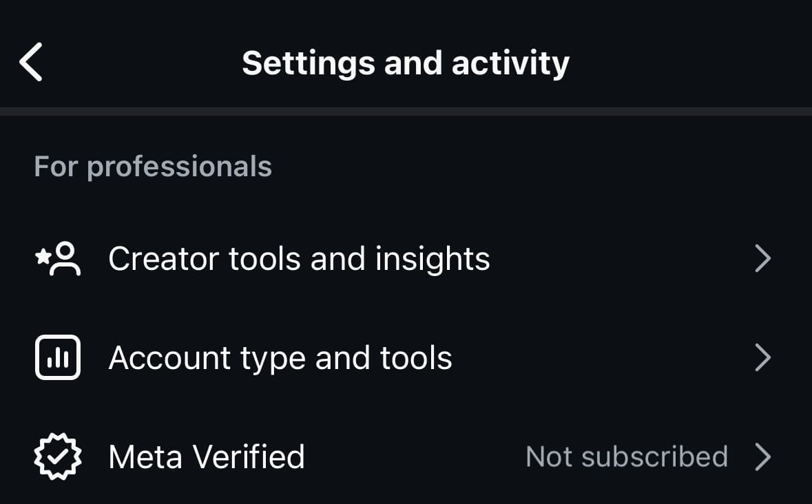
Task: Tap the small star beside the person icon
Action: pyautogui.click(x=43, y=255)
